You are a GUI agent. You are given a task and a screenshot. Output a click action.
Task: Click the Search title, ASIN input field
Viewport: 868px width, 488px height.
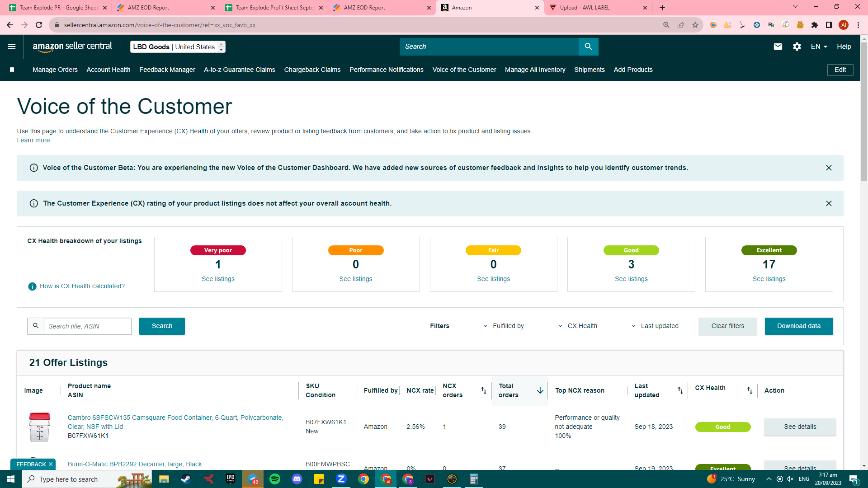88,326
